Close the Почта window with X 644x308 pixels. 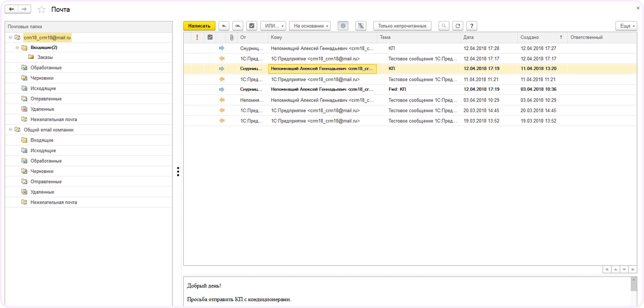(x=638, y=8)
